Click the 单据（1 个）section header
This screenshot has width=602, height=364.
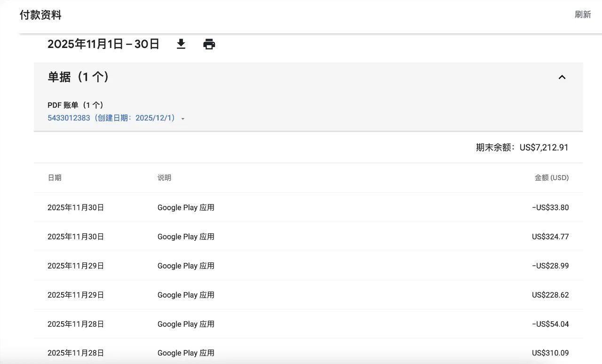78,77
